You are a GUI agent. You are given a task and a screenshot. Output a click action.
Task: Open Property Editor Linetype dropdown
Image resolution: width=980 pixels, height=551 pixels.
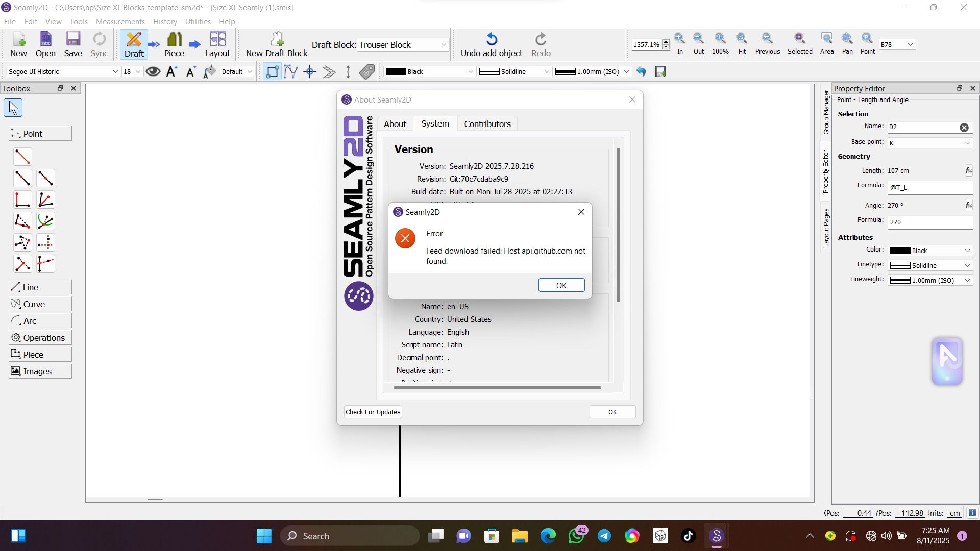pyautogui.click(x=930, y=265)
